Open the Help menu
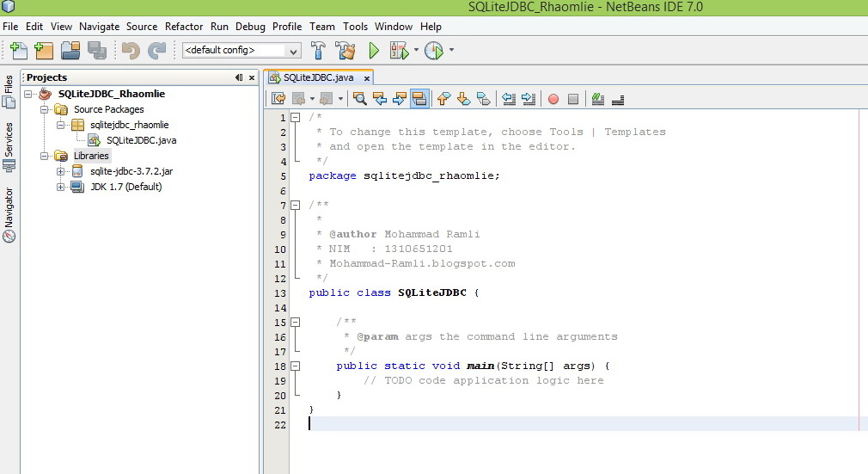The width and height of the screenshot is (868, 474). [x=431, y=27]
